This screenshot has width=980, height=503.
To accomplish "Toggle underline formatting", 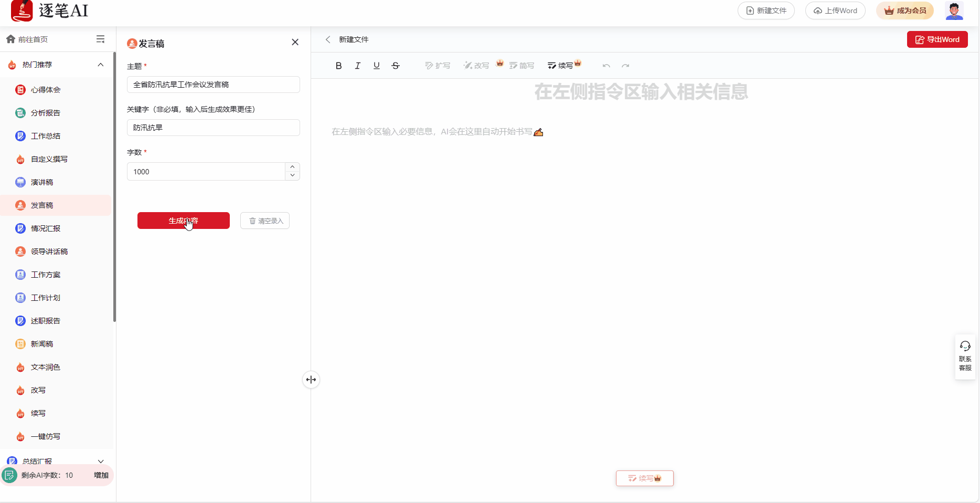I will pyautogui.click(x=377, y=66).
